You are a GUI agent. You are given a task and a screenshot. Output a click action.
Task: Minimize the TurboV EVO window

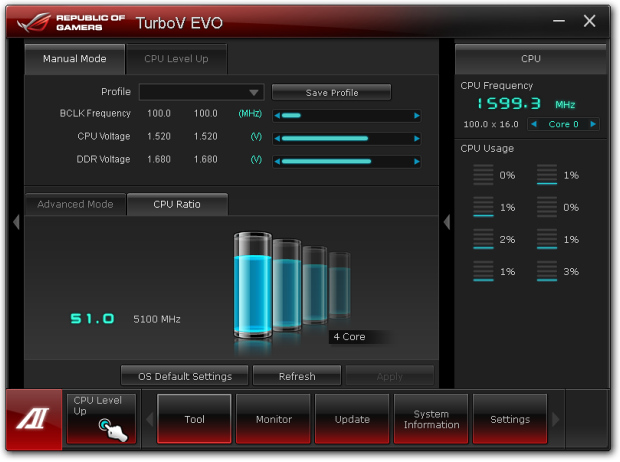[x=559, y=21]
